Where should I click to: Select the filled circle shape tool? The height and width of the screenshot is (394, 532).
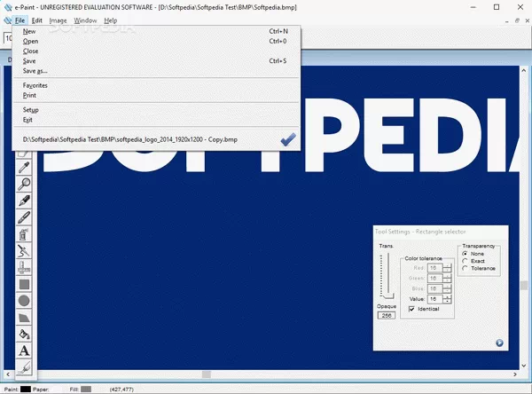point(24,301)
